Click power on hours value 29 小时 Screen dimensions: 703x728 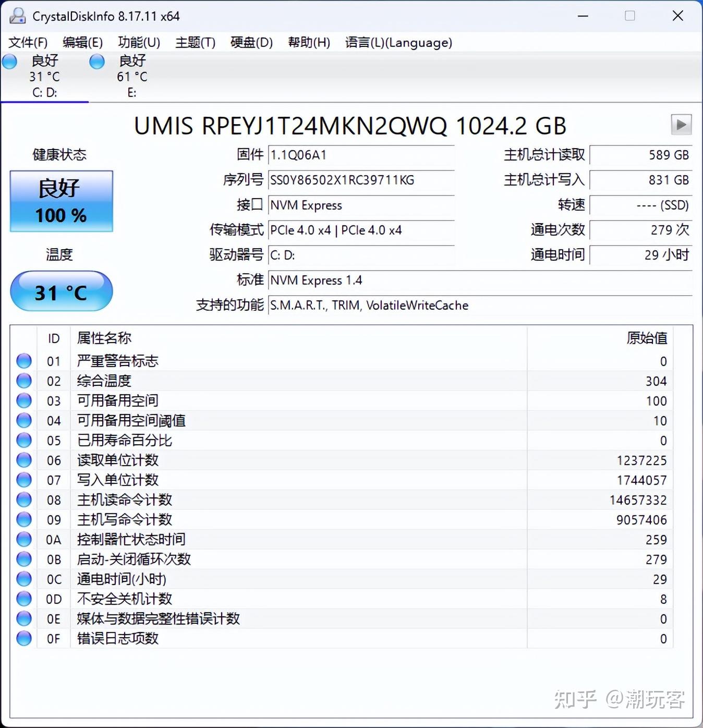641,255
